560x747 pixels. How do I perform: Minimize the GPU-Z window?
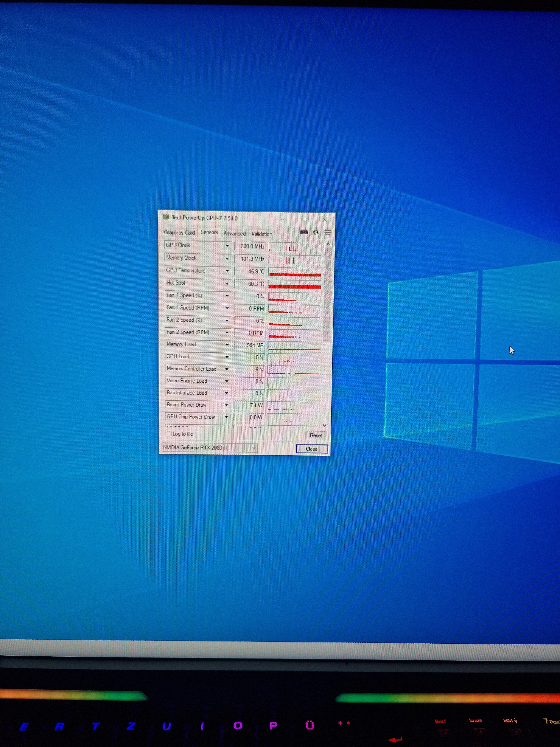pos(283,219)
